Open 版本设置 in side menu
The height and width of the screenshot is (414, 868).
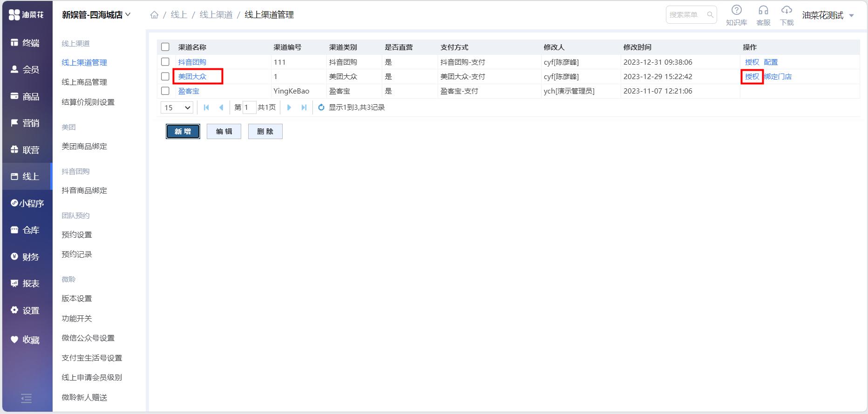coord(77,299)
